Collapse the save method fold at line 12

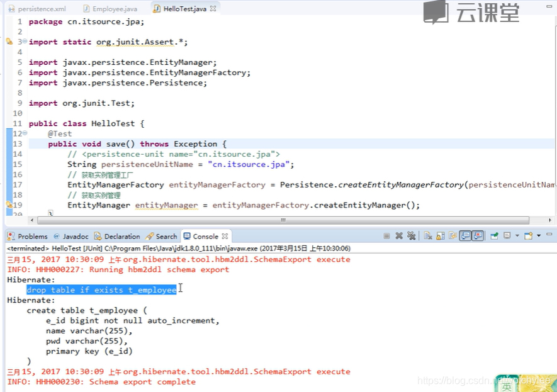25,133
